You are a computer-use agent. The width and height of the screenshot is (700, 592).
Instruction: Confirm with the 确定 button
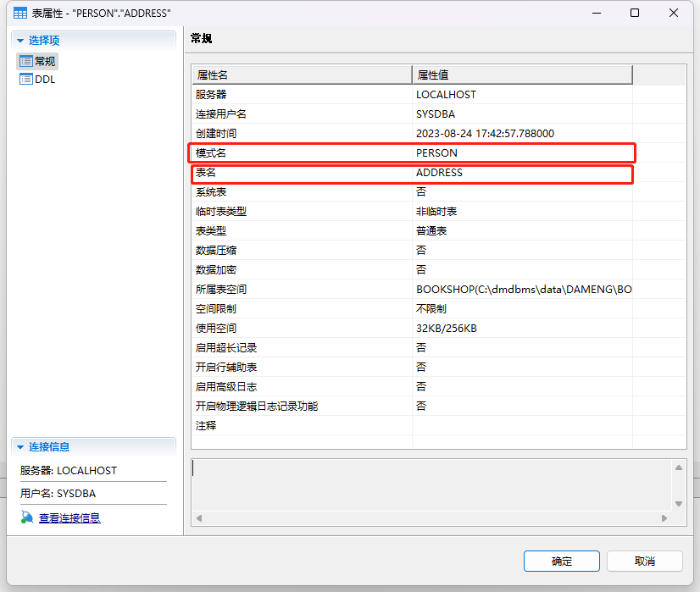click(x=562, y=561)
